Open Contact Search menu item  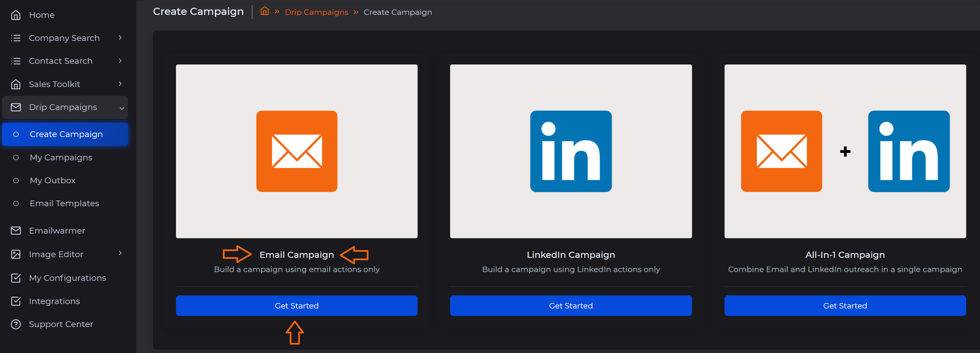(x=65, y=61)
